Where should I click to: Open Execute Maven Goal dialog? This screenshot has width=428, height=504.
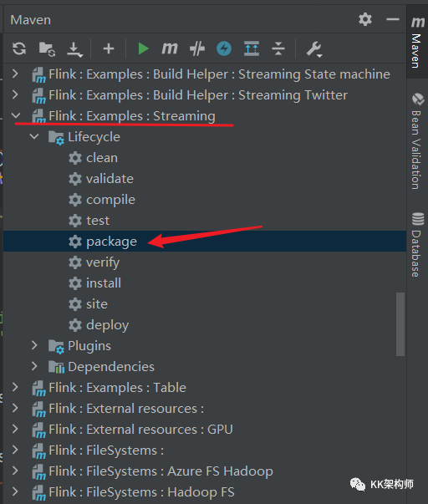170,48
